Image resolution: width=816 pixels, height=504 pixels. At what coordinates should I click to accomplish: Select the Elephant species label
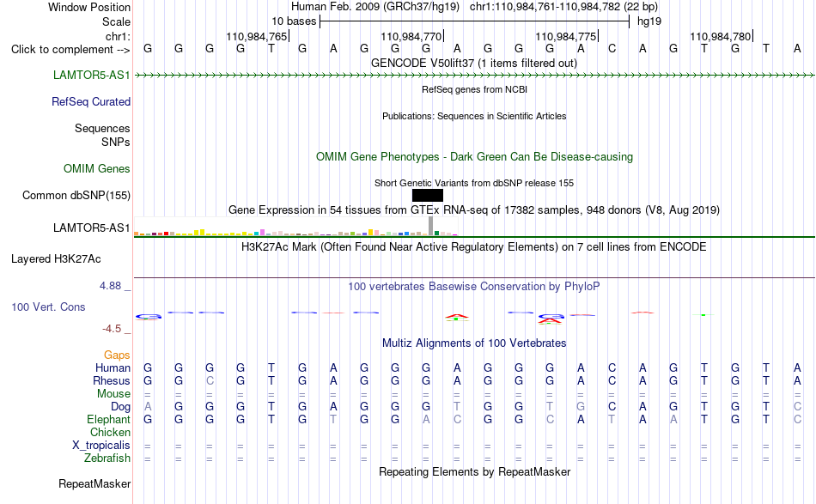tap(109, 420)
